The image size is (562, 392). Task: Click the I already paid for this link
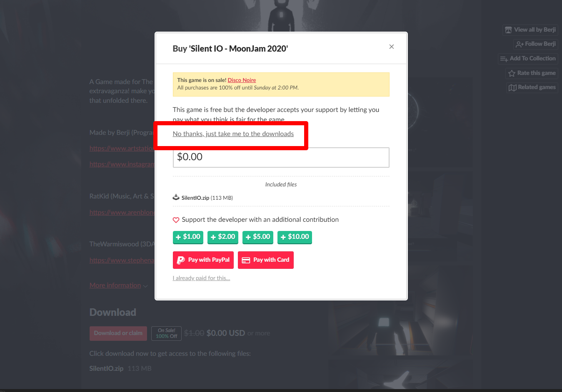pyautogui.click(x=201, y=278)
